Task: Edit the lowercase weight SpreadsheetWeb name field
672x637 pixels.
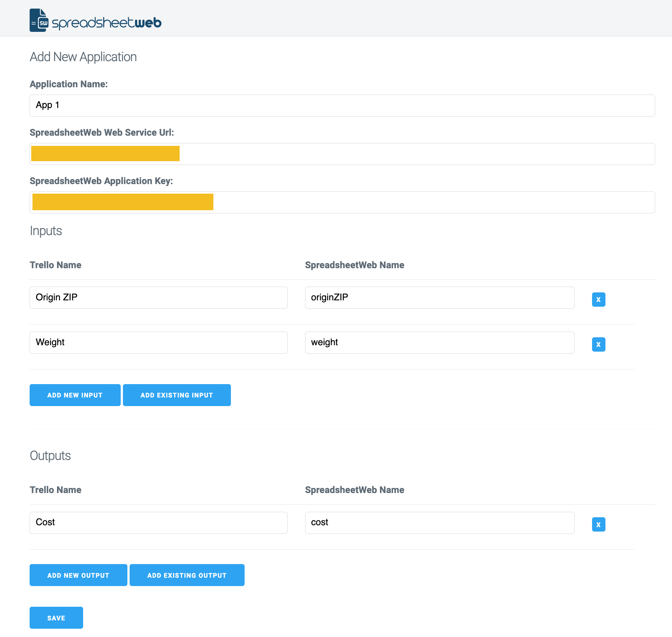Action: (x=440, y=342)
